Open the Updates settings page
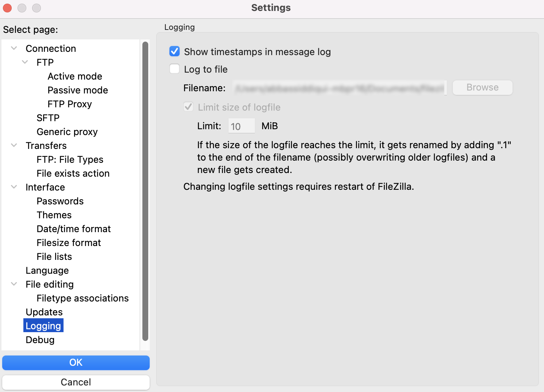 (x=44, y=312)
